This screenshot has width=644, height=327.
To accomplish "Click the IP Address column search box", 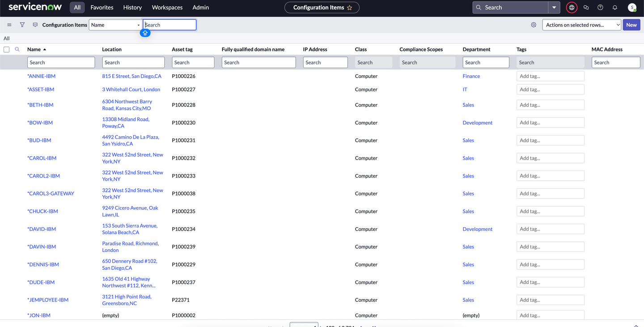I will (325, 63).
